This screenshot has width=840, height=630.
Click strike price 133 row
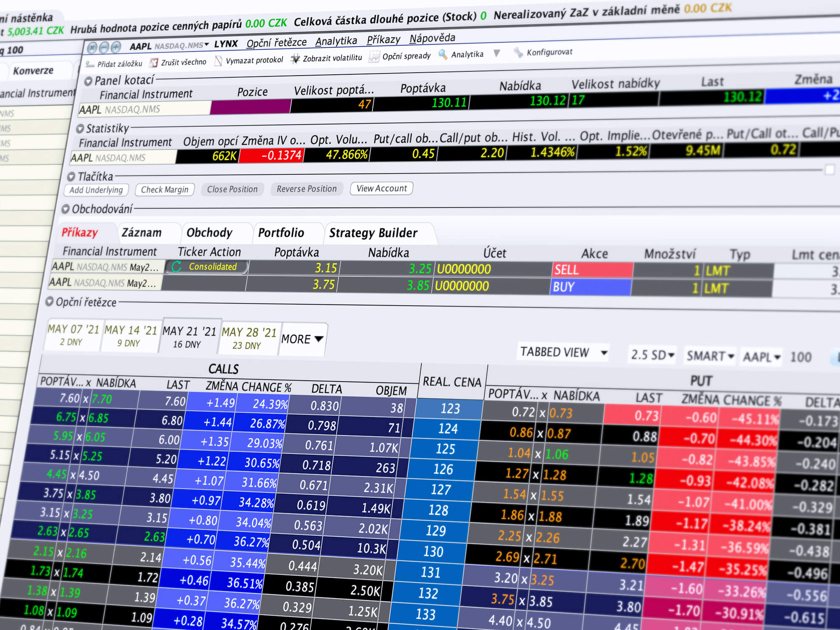coord(425,614)
